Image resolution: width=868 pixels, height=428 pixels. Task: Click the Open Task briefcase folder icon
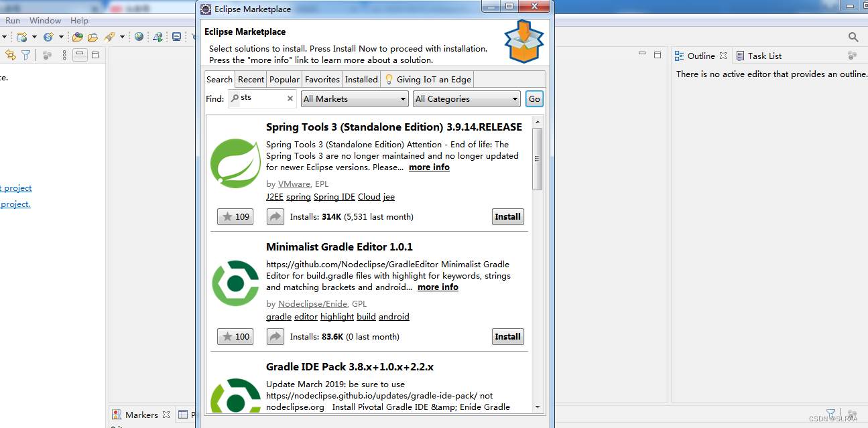[x=93, y=37]
